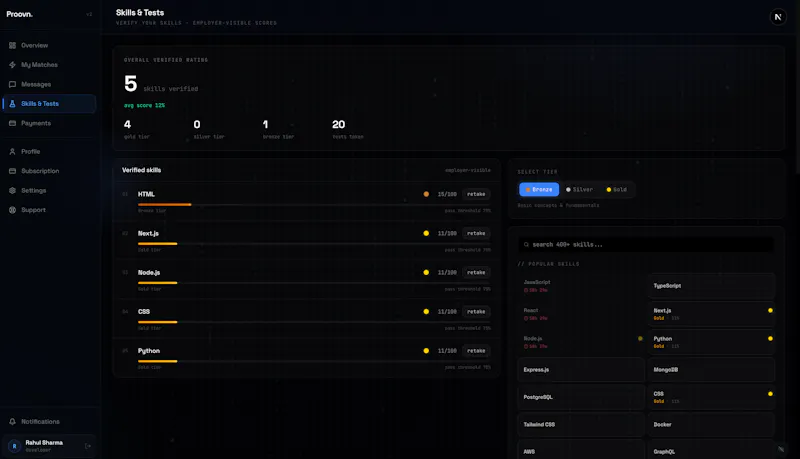Click the Messages chat bubble icon
Viewport: 800px width, 459px height.
pos(12,84)
